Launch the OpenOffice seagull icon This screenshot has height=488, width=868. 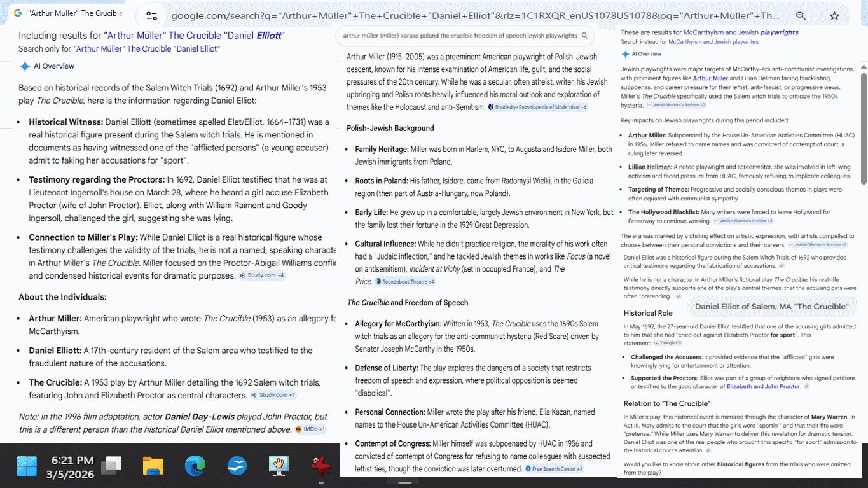(237, 466)
